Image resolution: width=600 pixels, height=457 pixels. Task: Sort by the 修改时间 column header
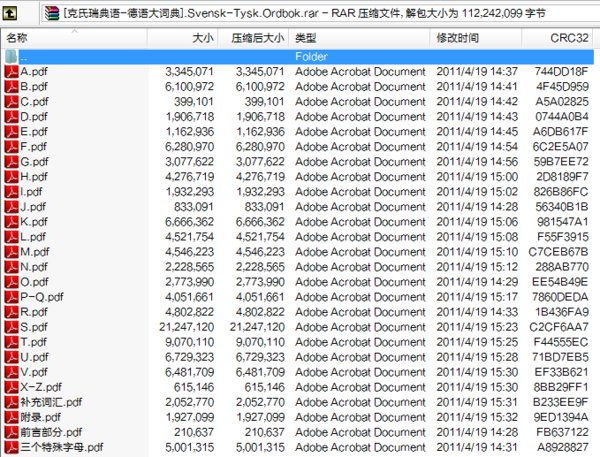476,38
